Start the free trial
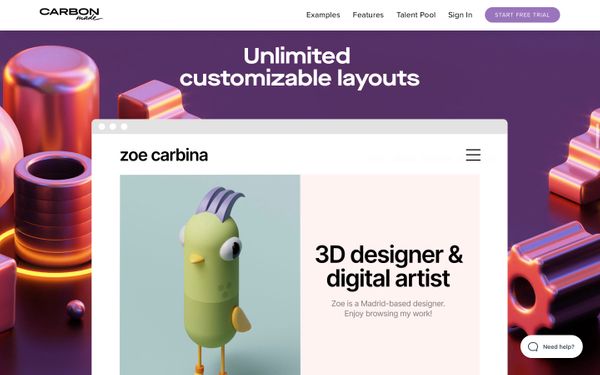The image size is (600, 375). 522,15
